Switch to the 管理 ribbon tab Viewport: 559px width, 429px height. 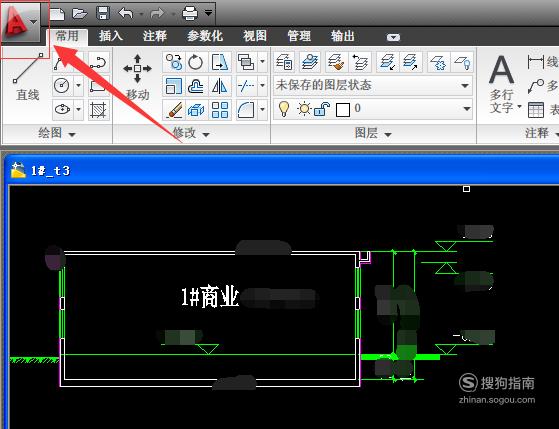[299, 36]
